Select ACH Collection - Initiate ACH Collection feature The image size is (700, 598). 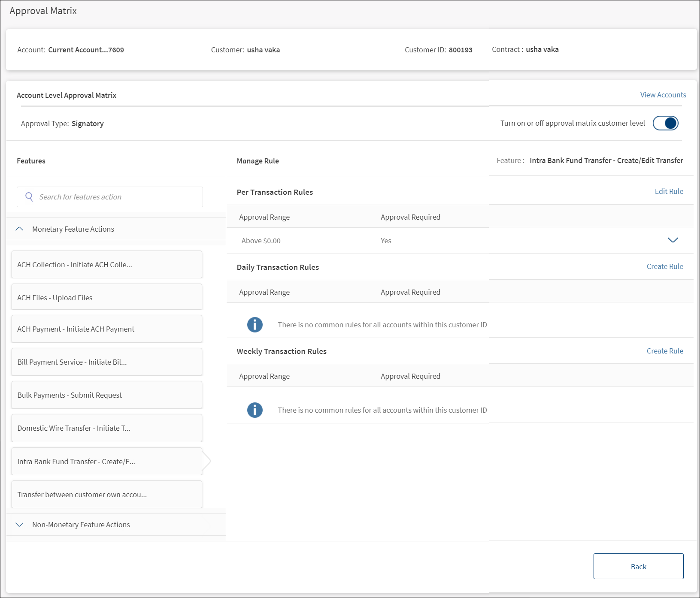pos(106,265)
